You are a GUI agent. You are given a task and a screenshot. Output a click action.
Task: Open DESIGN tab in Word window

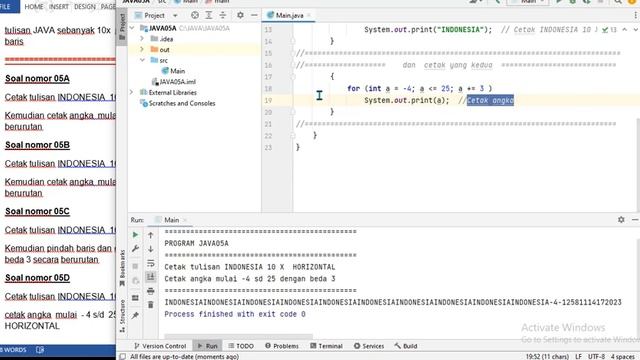click(x=85, y=7)
